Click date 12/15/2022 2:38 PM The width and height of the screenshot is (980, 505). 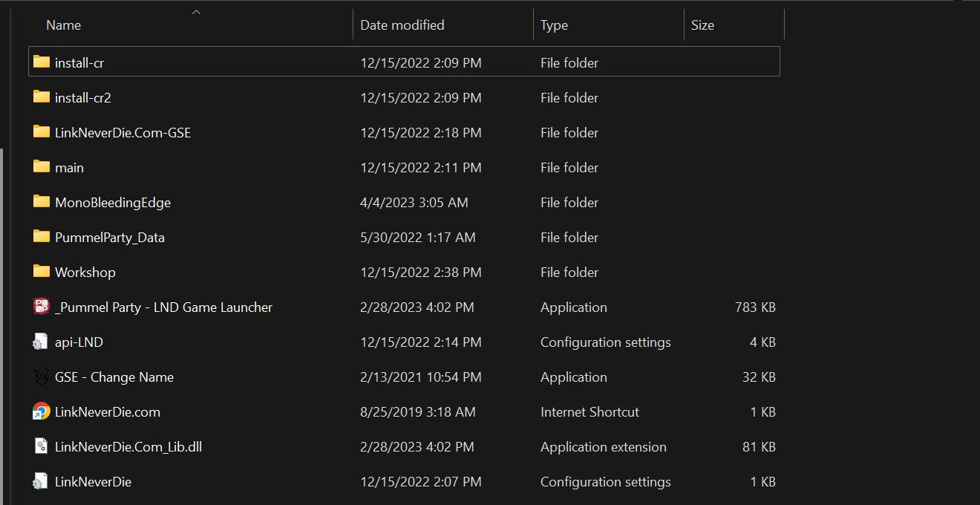421,273
